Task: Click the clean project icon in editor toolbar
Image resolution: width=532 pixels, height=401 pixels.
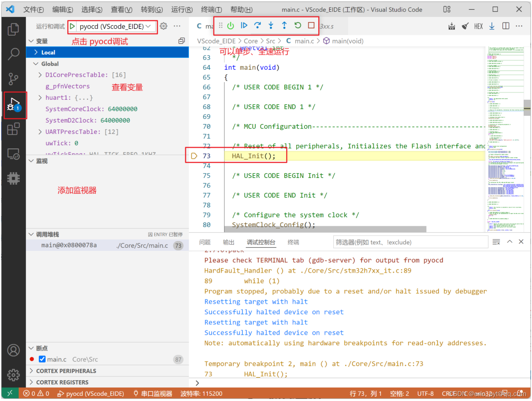Action: tap(465, 26)
